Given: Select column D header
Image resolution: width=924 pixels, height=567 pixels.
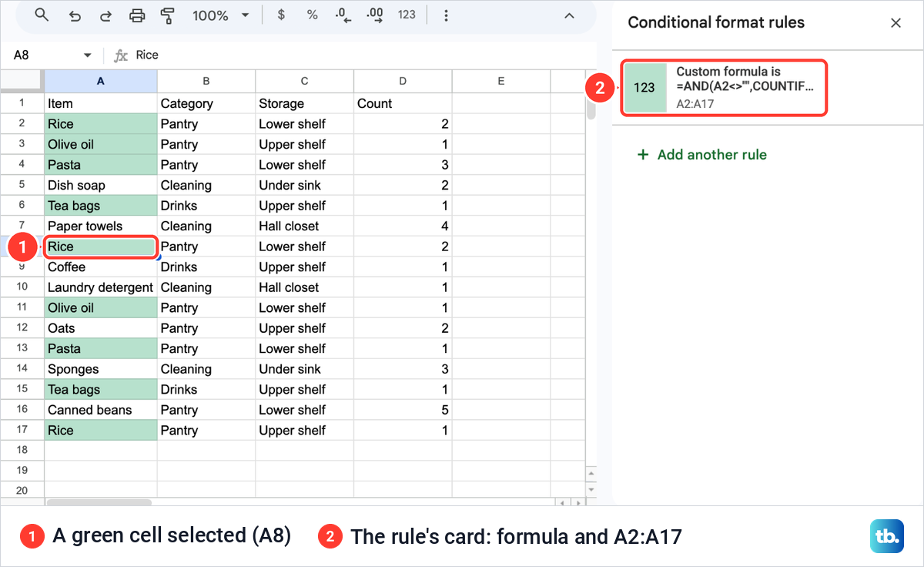Looking at the screenshot, I should 403,81.
